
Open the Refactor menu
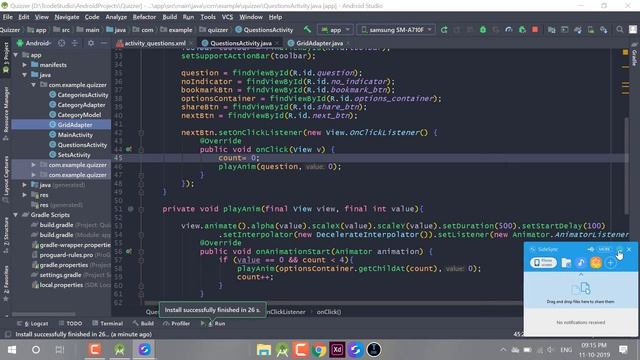pyautogui.click(x=144, y=17)
